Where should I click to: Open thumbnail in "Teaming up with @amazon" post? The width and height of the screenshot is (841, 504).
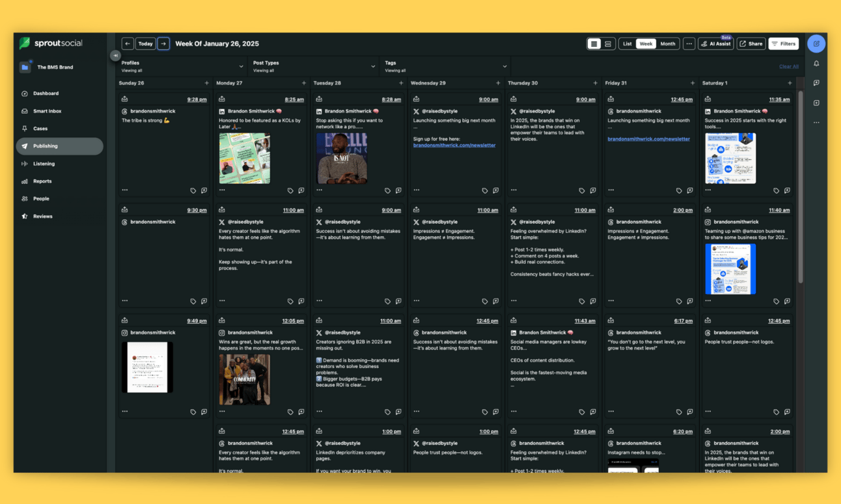[730, 269]
